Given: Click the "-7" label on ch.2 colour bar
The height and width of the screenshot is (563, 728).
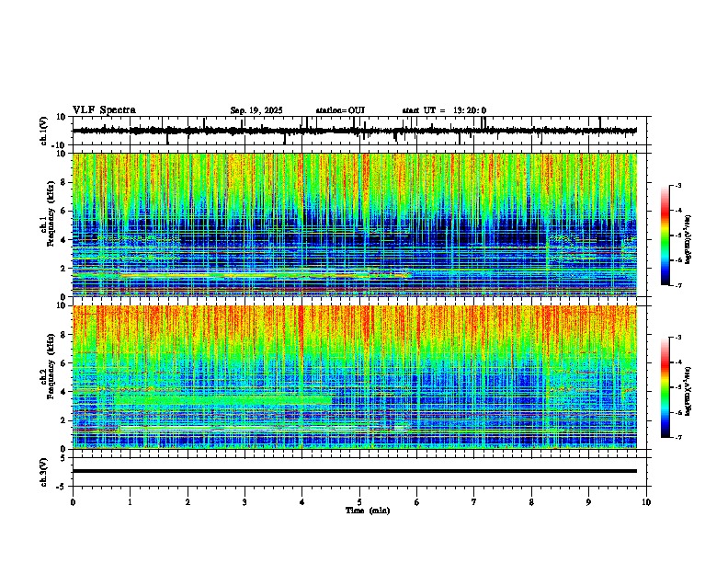Looking at the screenshot, I should tap(677, 437).
